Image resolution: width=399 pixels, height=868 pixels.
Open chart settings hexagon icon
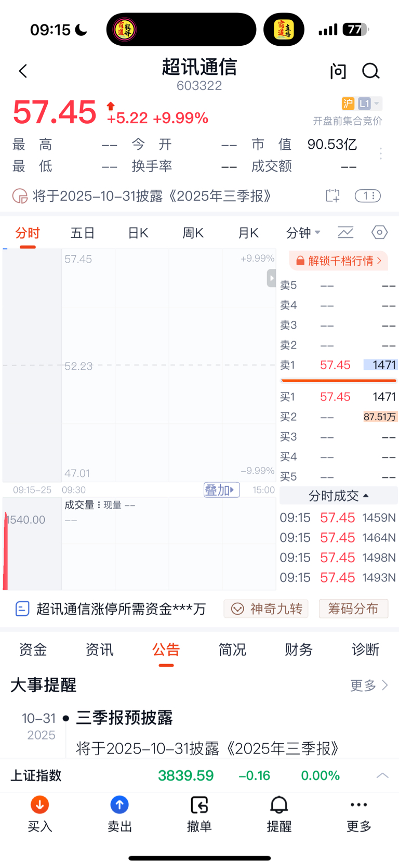tap(380, 232)
